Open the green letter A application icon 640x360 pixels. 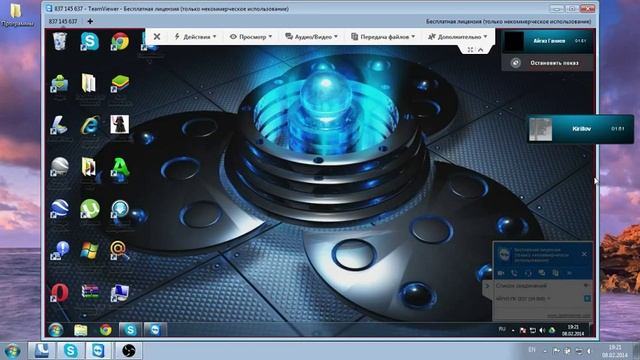pos(120,167)
